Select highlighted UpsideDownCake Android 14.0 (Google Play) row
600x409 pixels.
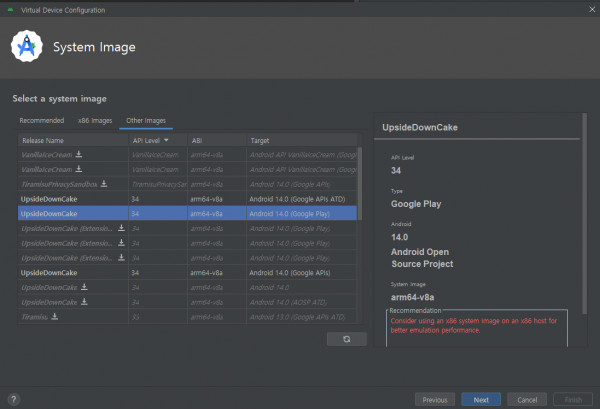click(188, 213)
